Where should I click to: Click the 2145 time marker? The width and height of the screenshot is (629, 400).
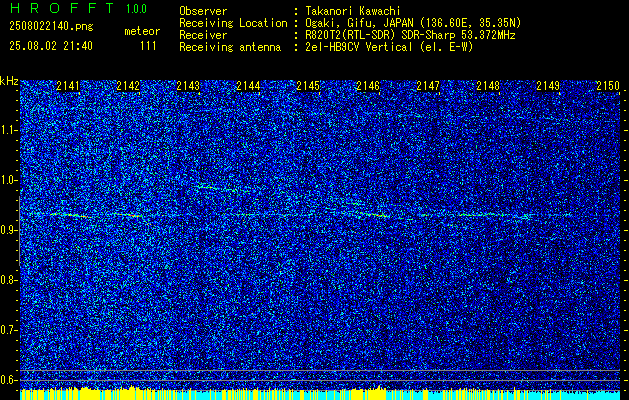pyautogui.click(x=308, y=86)
